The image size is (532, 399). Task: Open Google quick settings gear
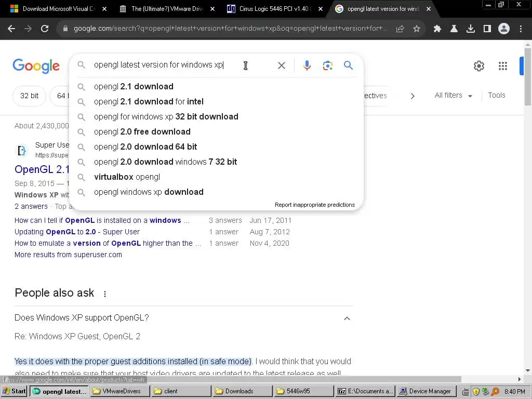click(x=478, y=66)
